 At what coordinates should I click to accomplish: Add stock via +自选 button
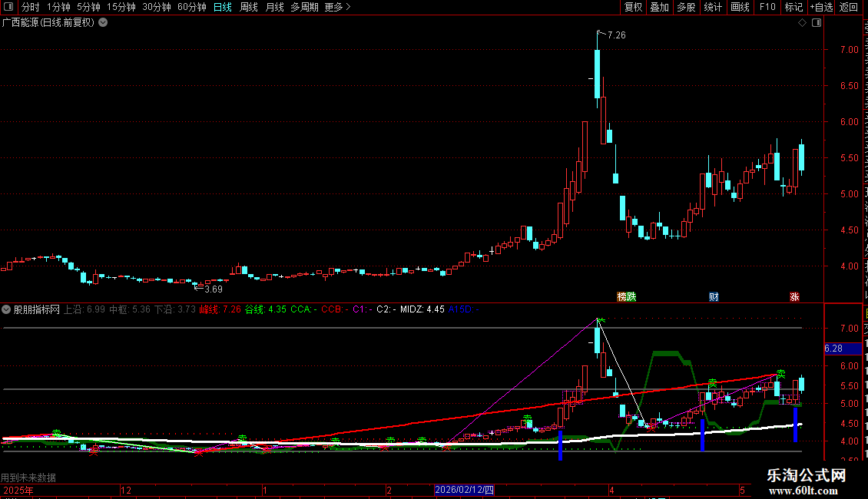(x=821, y=7)
